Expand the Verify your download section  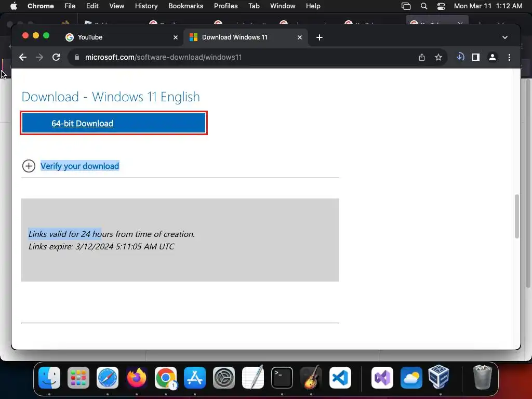(29, 166)
